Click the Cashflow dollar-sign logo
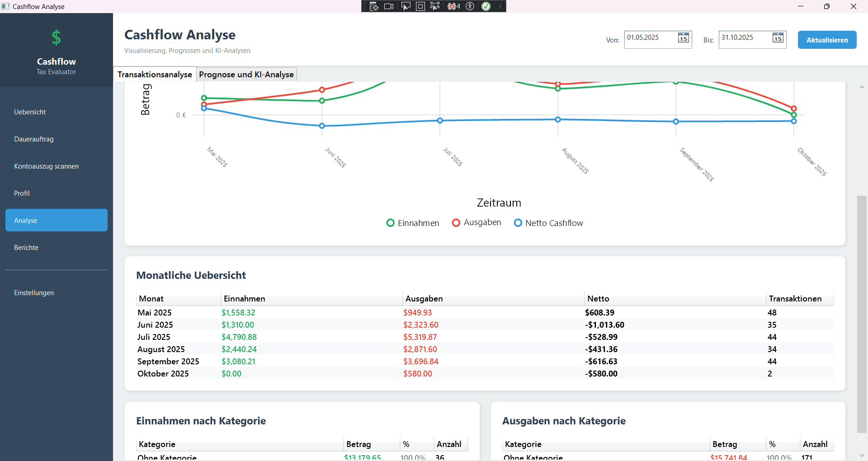Screen dimensions: 868x461 pyautogui.click(x=56, y=38)
